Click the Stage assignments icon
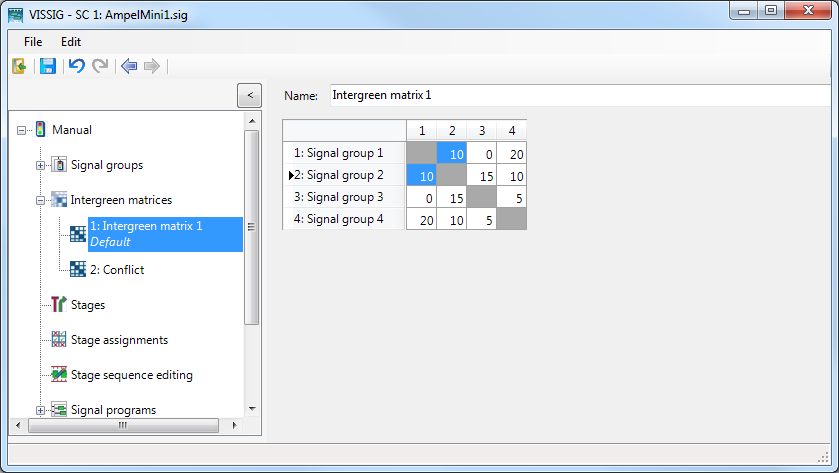The image size is (839, 473). coord(59,340)
